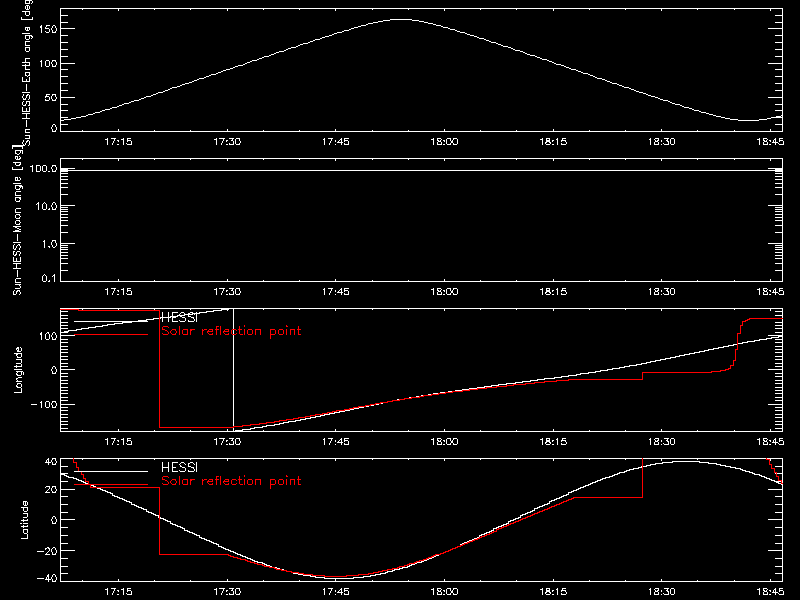Click the Sun-HESSI-Moon angle axis title
Screen dimensions: 800x600
17,220
